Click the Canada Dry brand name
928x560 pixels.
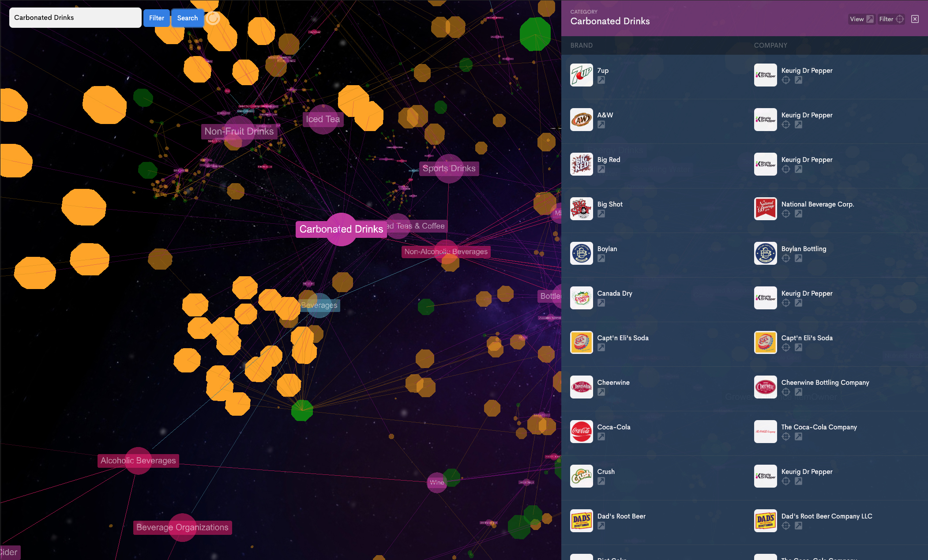[x=614, y=293]
